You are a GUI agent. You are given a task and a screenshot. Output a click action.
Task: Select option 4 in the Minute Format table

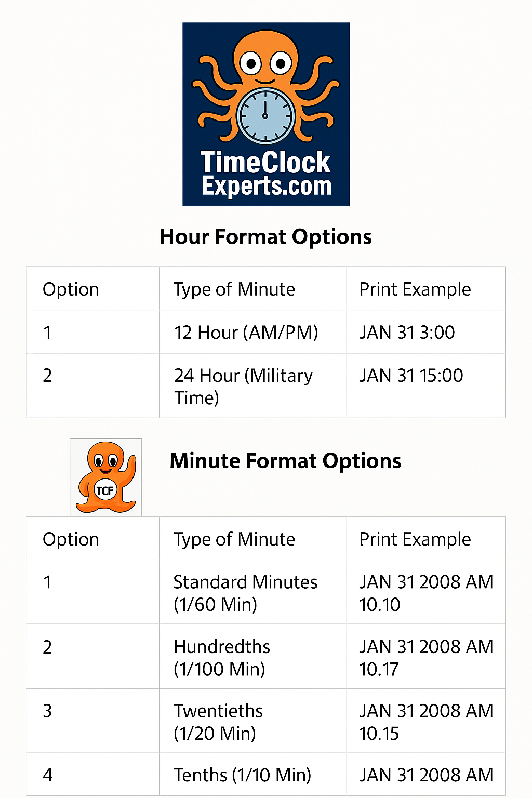(x=47, y=775)
